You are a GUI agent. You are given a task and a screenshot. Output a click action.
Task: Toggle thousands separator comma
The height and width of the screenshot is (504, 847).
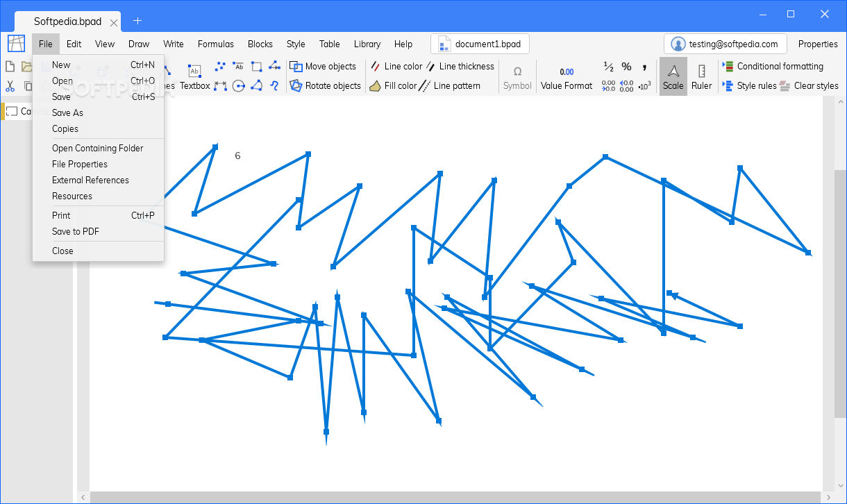(x=644, y=67)
